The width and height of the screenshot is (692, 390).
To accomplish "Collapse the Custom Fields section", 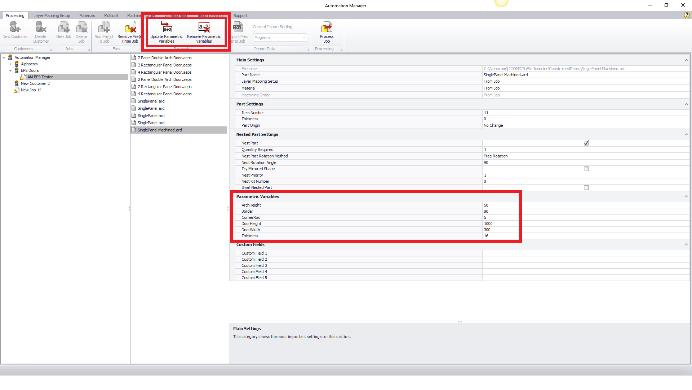I will [686, 244].
